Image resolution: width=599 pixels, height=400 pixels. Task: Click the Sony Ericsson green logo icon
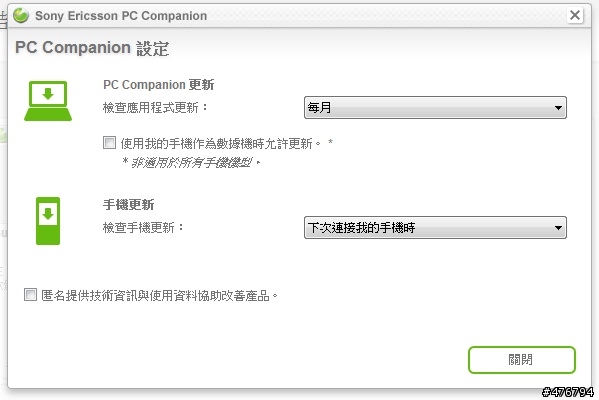pos(21,16)
